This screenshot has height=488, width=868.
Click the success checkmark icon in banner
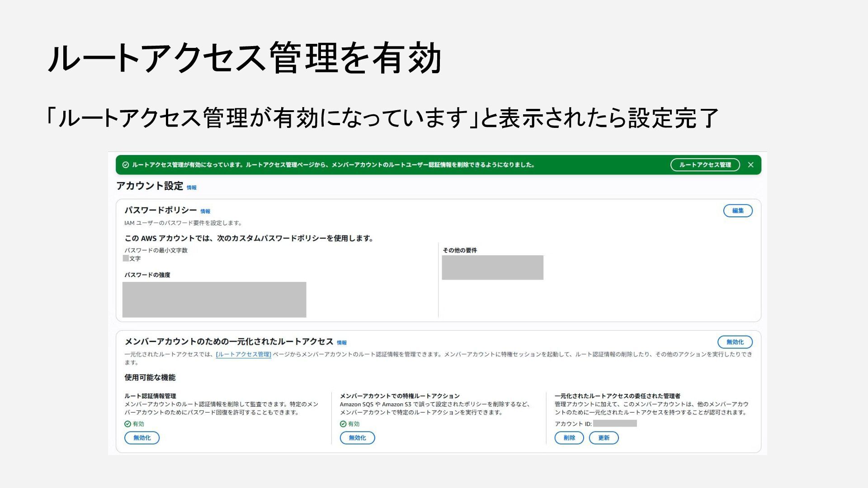(x=126, y=165)
